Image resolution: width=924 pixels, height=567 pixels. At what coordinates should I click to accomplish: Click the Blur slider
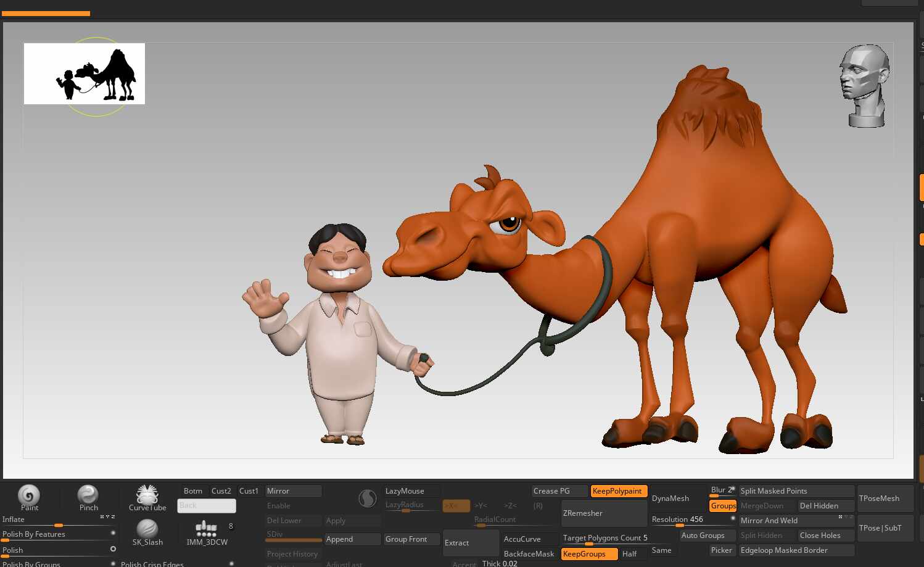point(722,491)
